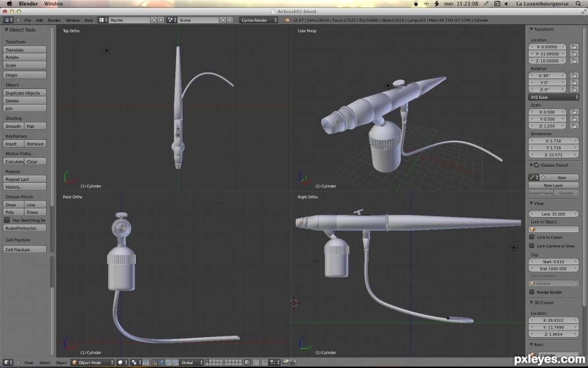Click the Translate button

click(25, 49)
